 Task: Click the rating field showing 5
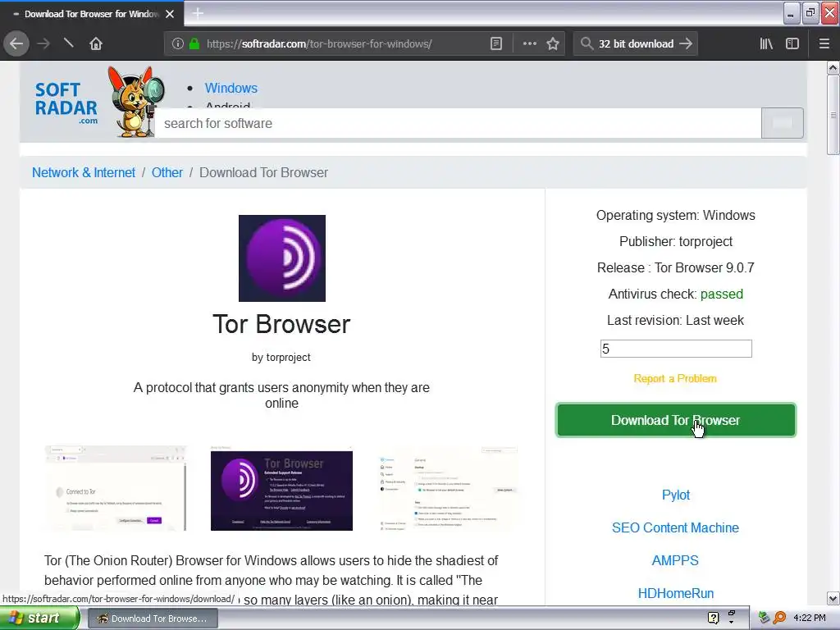[676, 349]
